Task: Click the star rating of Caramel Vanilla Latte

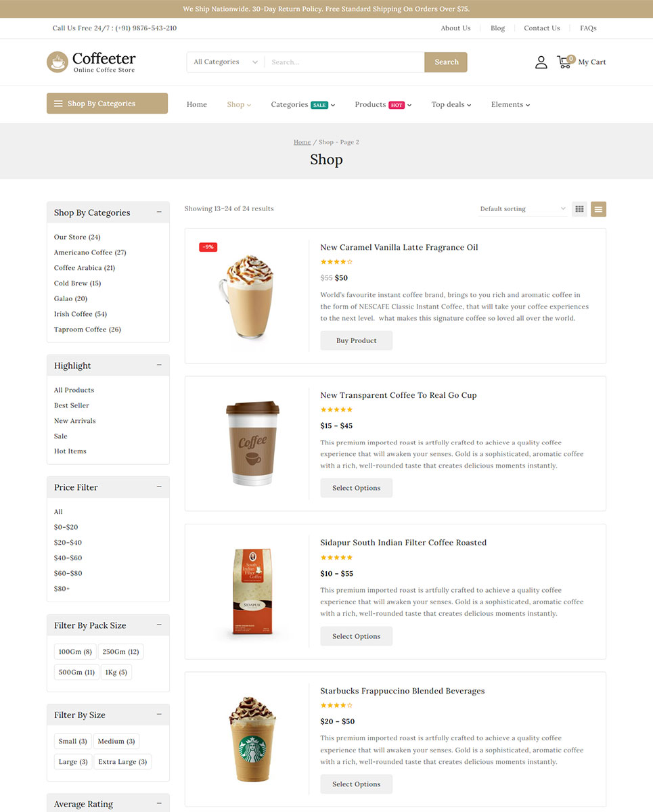Action: tap(336, 262)
